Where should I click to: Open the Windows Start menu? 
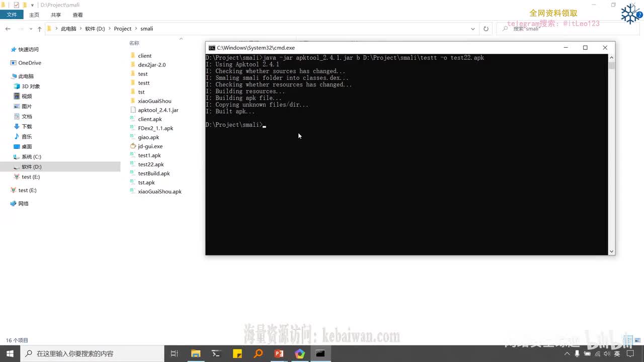(x=10, y=353)
